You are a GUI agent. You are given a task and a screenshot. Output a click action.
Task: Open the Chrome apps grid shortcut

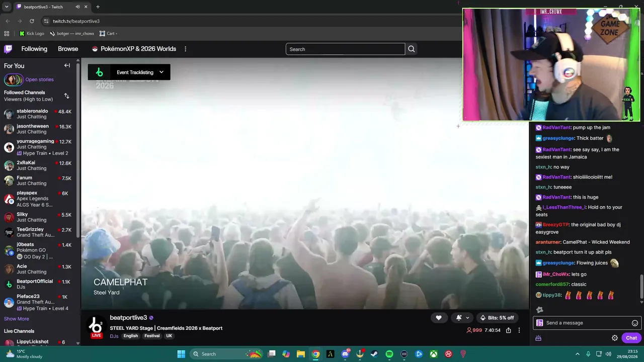coord(7,34)
